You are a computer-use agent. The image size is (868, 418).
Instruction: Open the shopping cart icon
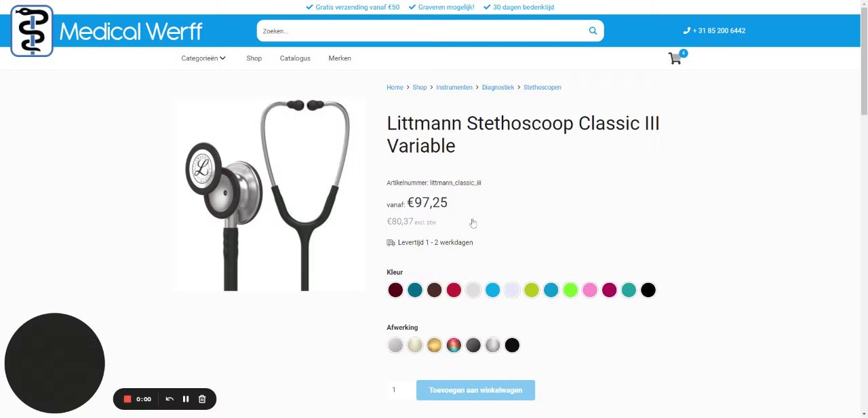(675, 59)
